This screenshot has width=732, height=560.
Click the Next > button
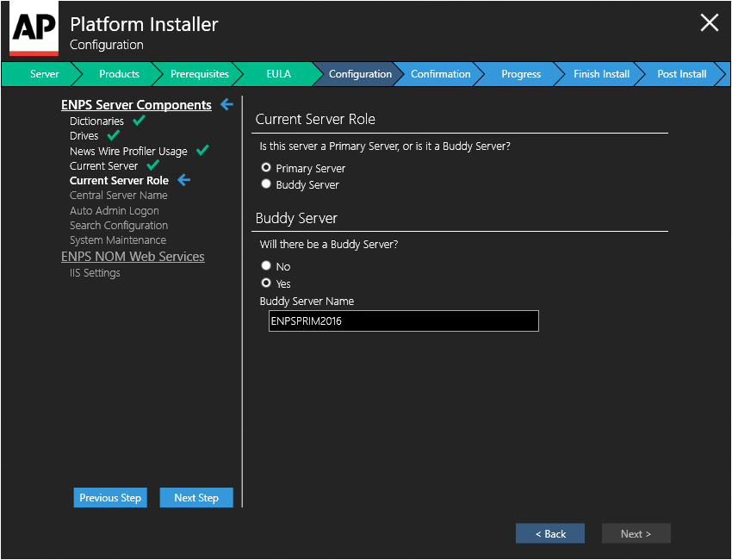(636, 533)
